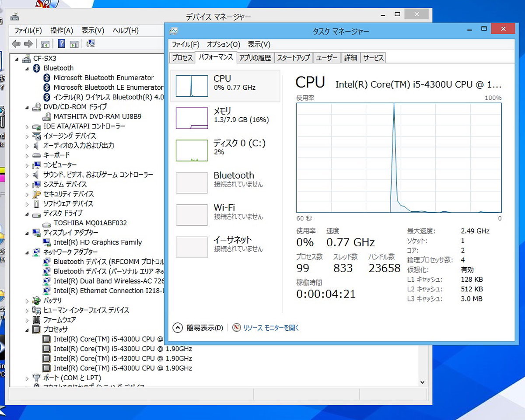The height and width of the screenshot is (420, 525).
Task: Collapse the DVD/CD-ROM ドライブ node
Action: (x=27, y=107)
